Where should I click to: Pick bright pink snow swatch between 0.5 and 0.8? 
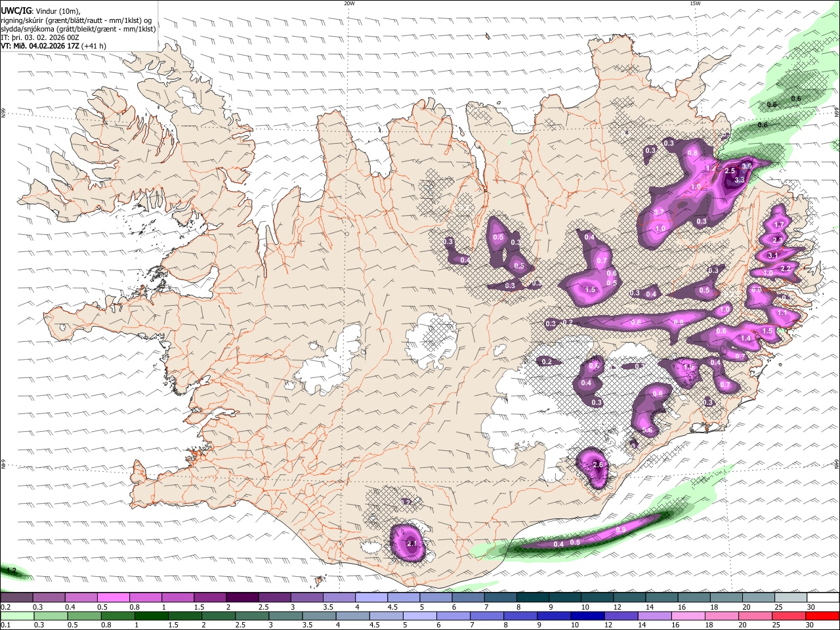click(x=113, y=597)
